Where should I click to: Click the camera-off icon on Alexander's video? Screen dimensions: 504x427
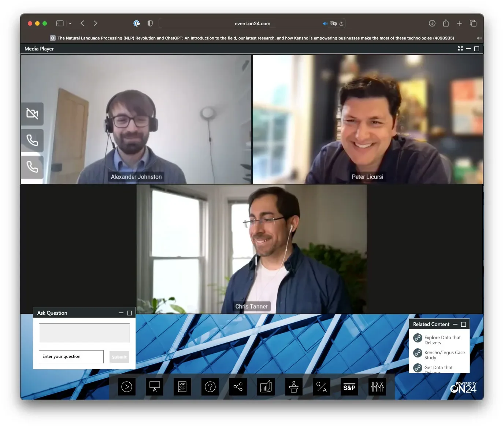[x=32, y=114]
